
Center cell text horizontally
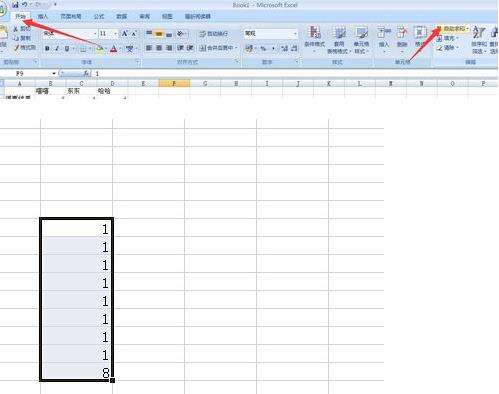pyautogui.click(x=159, y=48)
